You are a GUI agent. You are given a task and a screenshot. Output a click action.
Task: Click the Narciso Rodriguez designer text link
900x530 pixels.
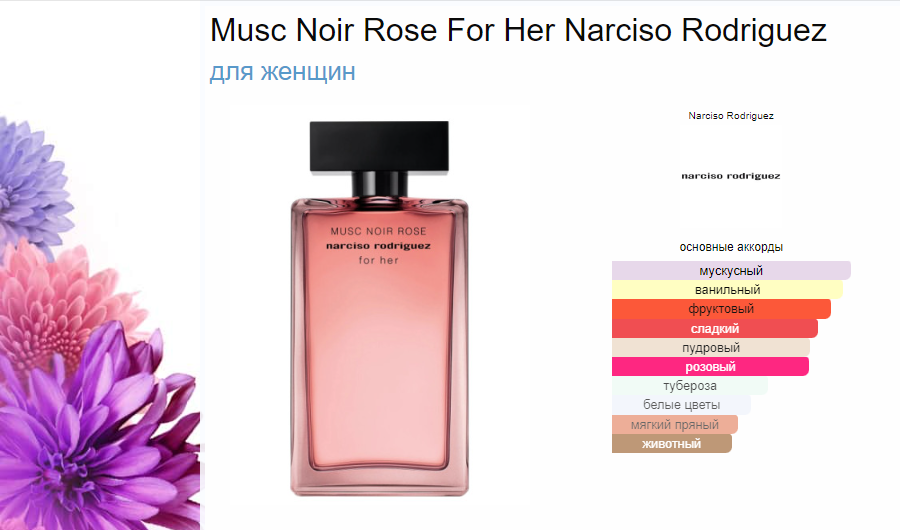tap(731, 115)
